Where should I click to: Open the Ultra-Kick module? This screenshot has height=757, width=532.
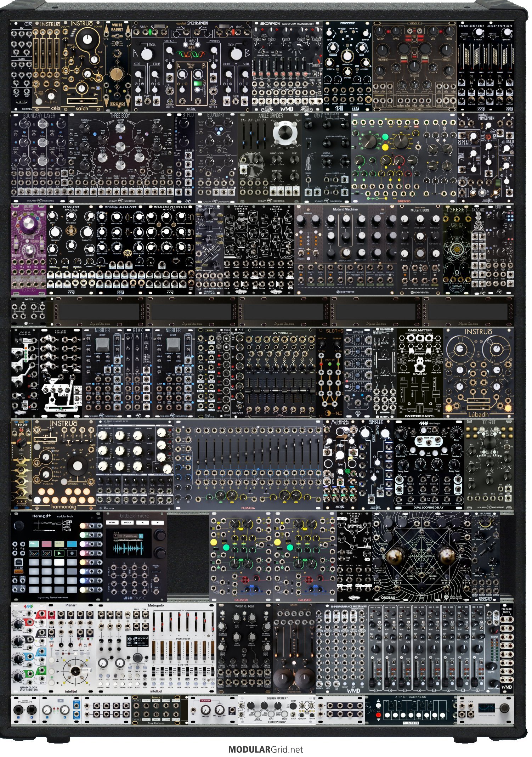tap(71, 250)
